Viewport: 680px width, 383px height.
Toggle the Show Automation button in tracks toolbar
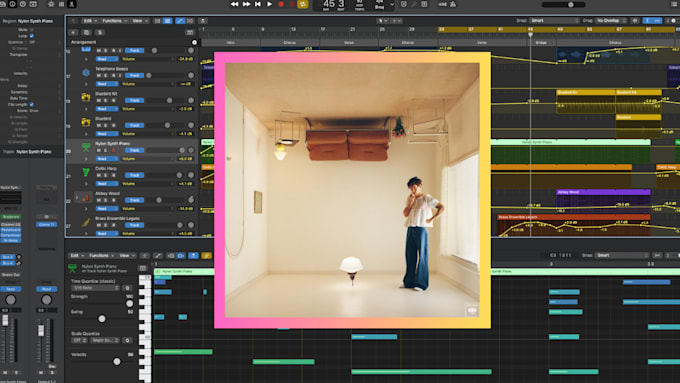pyautogui.click(x=180, y=21)
